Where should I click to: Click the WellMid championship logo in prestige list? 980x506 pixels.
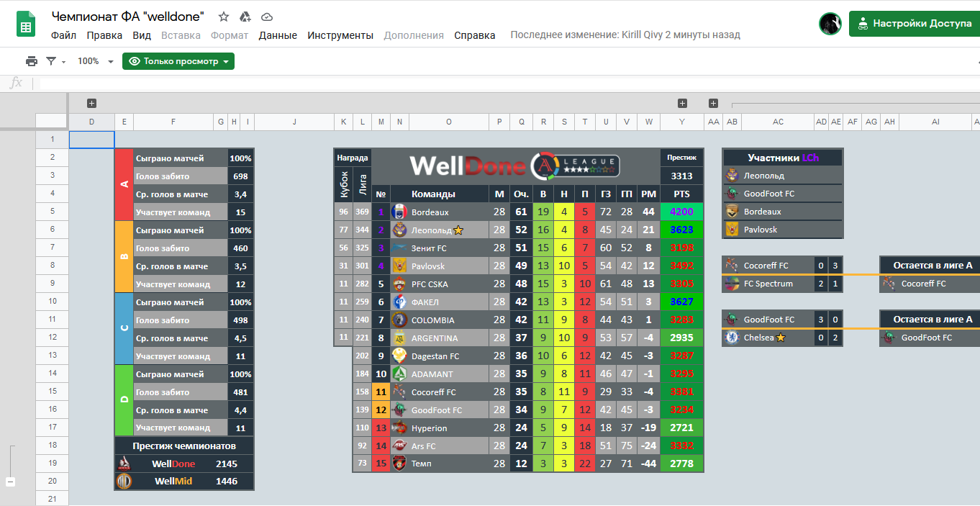coord(124,482)
